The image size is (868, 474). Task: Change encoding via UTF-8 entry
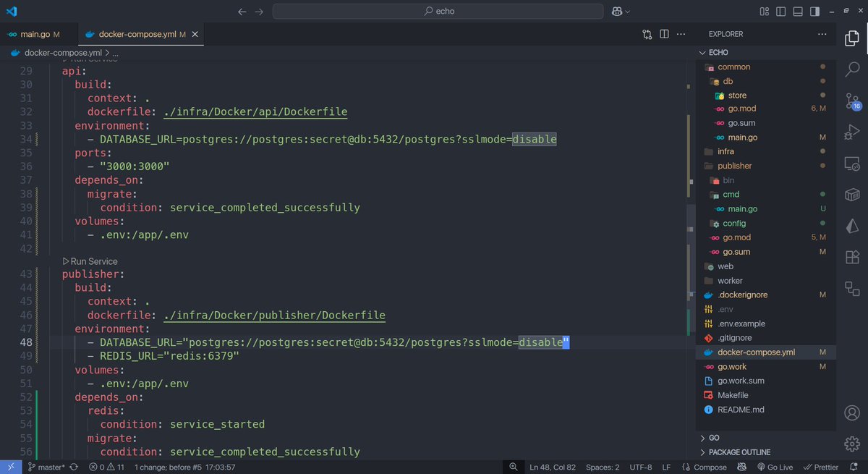coord(641,467)
